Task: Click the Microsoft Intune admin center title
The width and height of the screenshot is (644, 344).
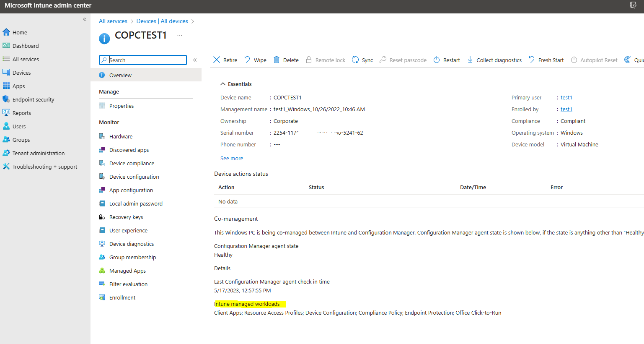Action: 48,5
